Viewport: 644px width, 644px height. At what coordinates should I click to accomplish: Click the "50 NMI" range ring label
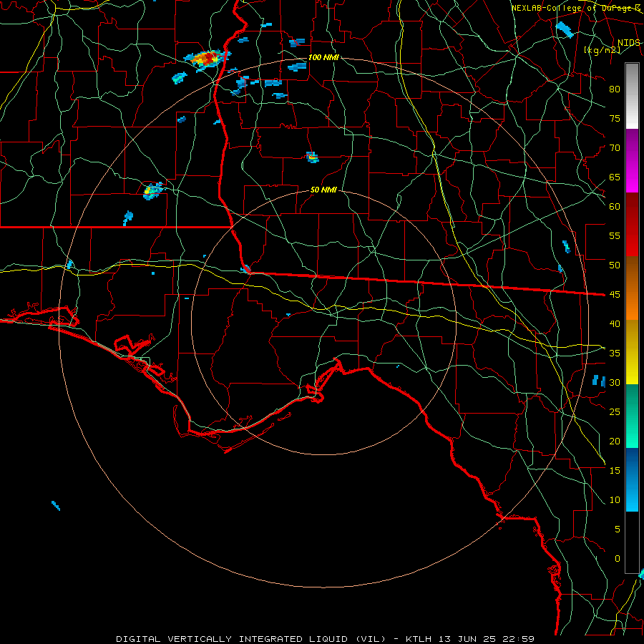[323, 190]
